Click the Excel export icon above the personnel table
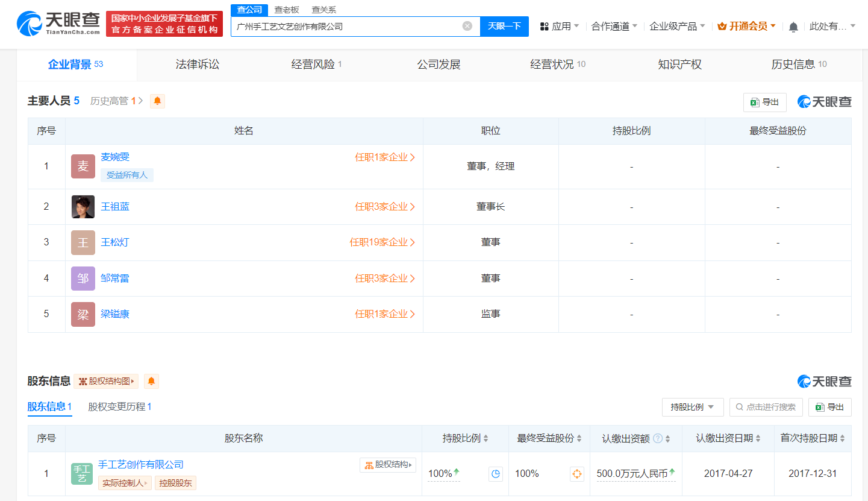 (x=754, y=102)
